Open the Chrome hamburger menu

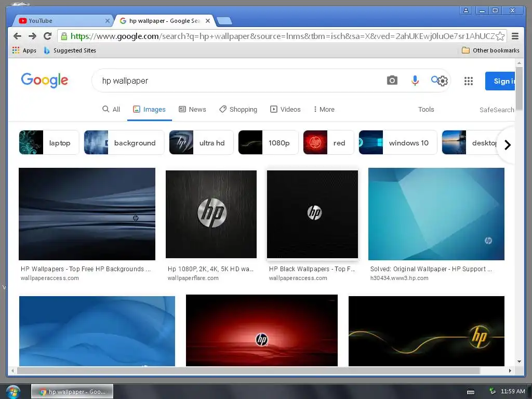515,36
